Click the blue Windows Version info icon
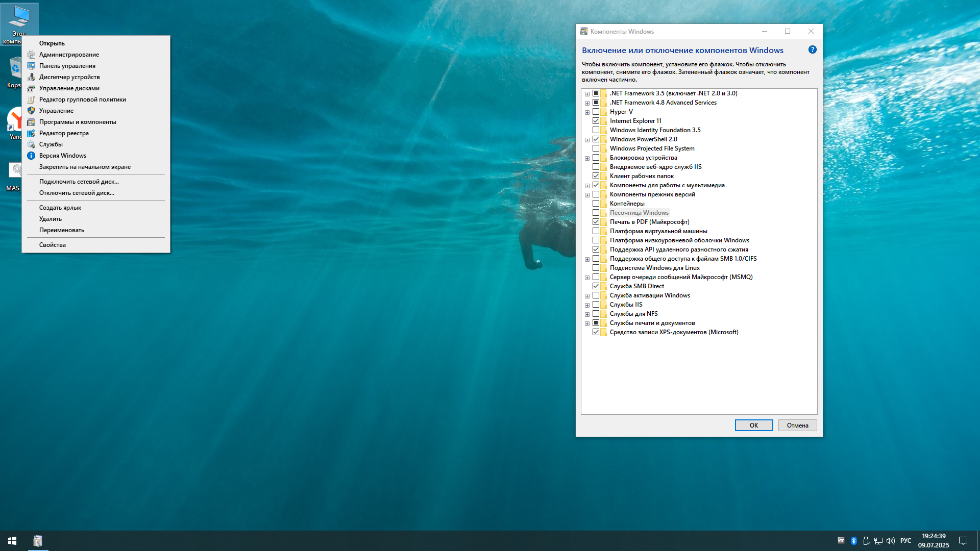Image resolution: width=980 pixels, height=551 pixels. [31, 156]
